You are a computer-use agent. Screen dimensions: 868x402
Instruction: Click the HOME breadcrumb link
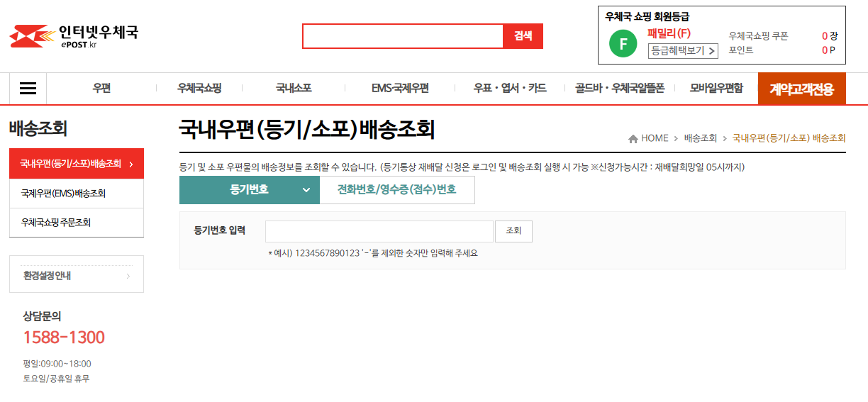655,138
